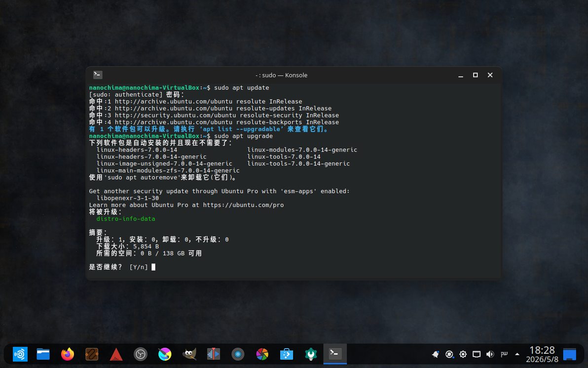588x368 pixels.
Task: Open the https://ubuntu.com/pro link in terminal
Action: (243, 205)
